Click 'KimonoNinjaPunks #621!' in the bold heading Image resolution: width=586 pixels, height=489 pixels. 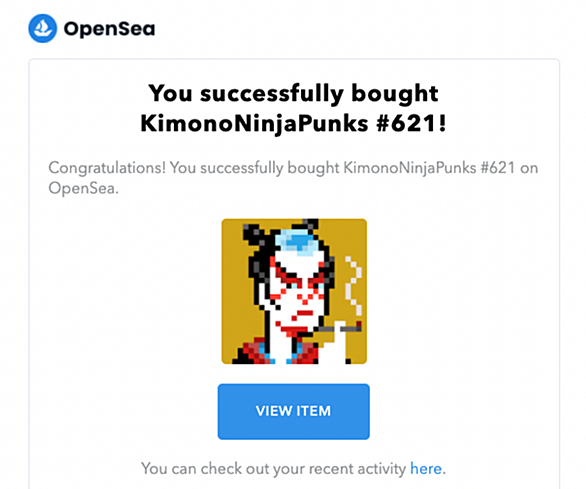coord(293,123)
